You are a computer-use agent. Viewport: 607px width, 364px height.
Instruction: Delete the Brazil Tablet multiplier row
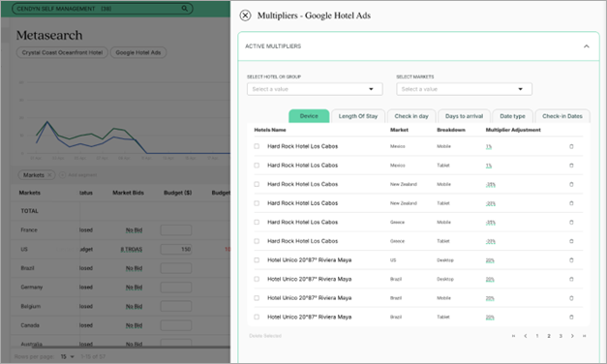[x=571, y=318]
